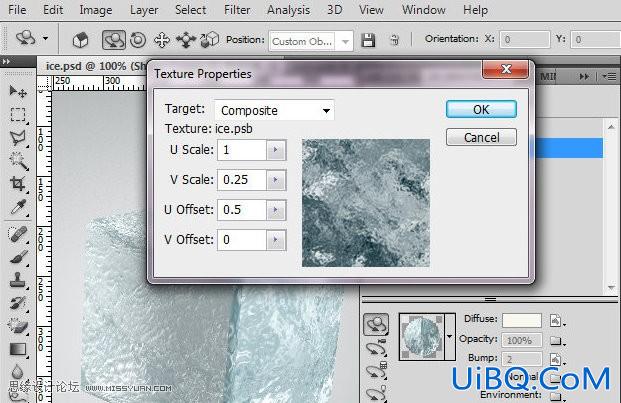The width and height of the screenshot is (621, 403).
Task: Click the Opacity 100% field
Action: pos(522,340)
